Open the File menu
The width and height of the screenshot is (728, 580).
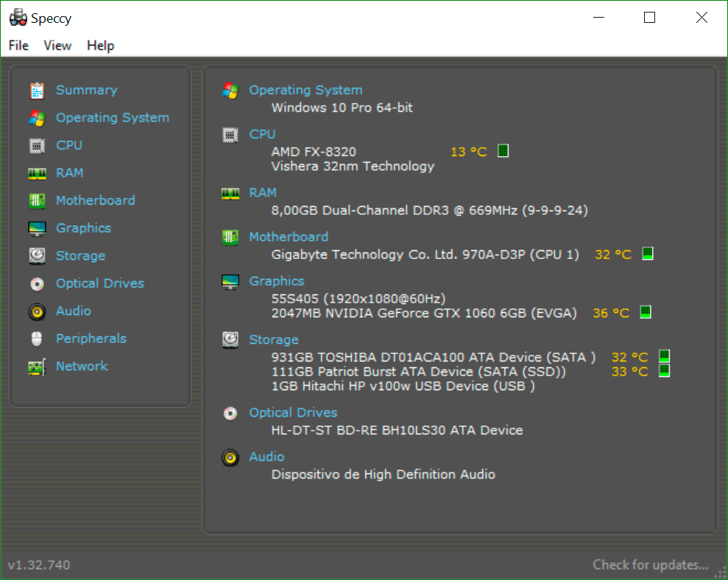click(18, 46)
